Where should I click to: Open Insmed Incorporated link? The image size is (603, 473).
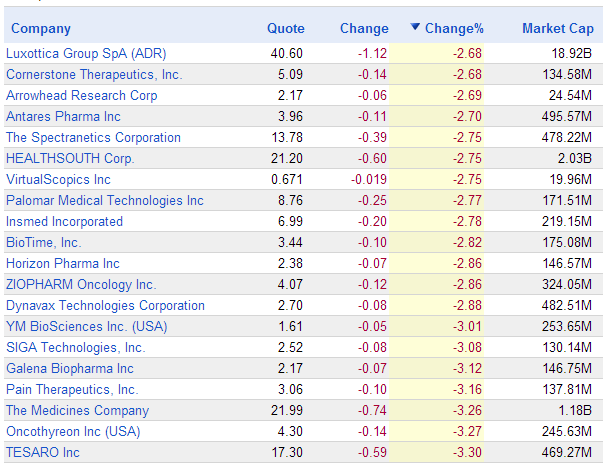(65, 222)
